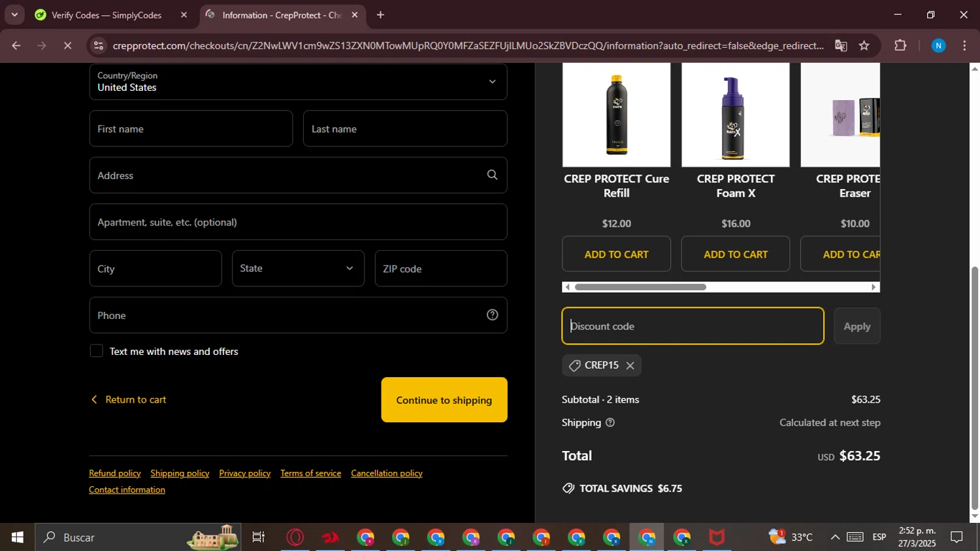Show the phone number help tooltip icon
Viewport: 980px width, 551px height.
tap(492, 315)
